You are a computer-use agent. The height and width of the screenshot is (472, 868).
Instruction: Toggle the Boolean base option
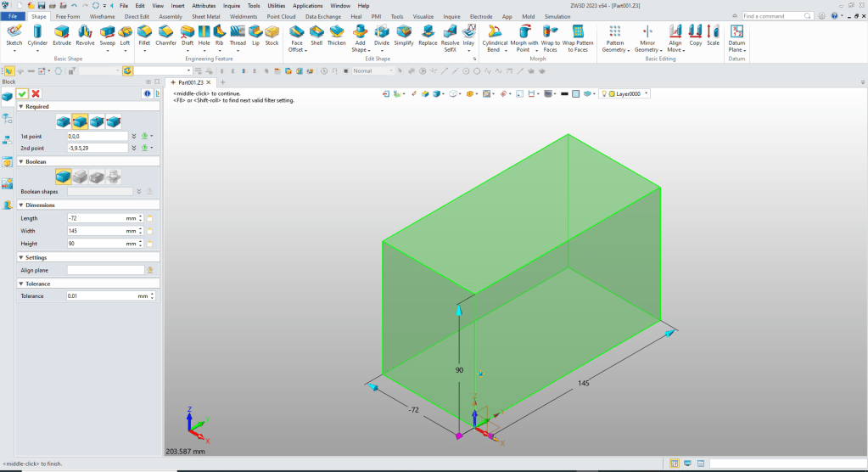point(64,176)
